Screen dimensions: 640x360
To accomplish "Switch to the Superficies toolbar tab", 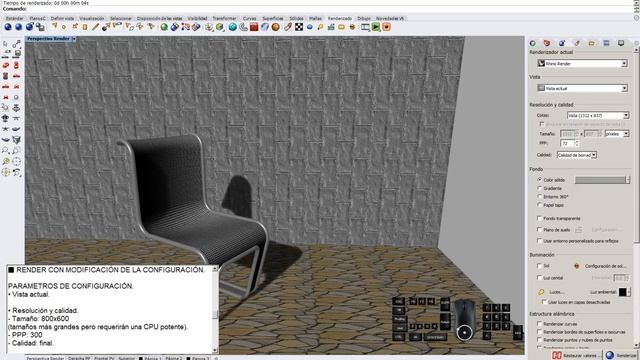I will click(x=273, y=18).
